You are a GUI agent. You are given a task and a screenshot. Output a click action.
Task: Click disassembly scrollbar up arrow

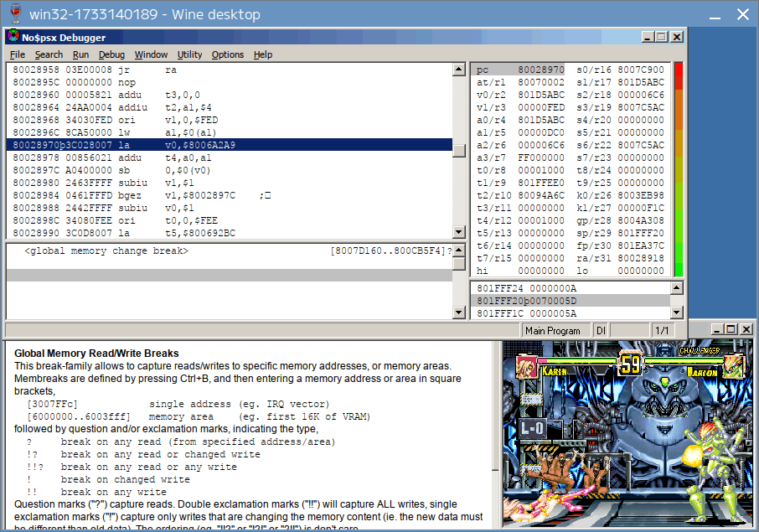click(459, 70)
